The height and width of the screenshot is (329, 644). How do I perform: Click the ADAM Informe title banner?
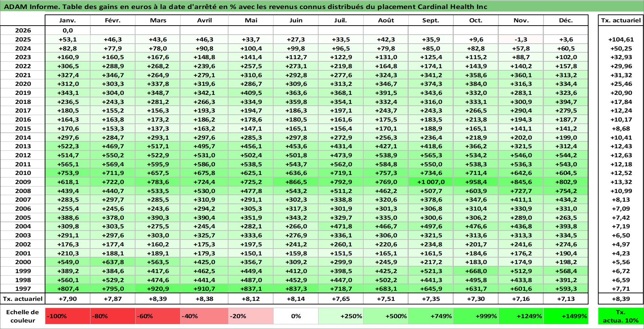(x=322, y=6)
